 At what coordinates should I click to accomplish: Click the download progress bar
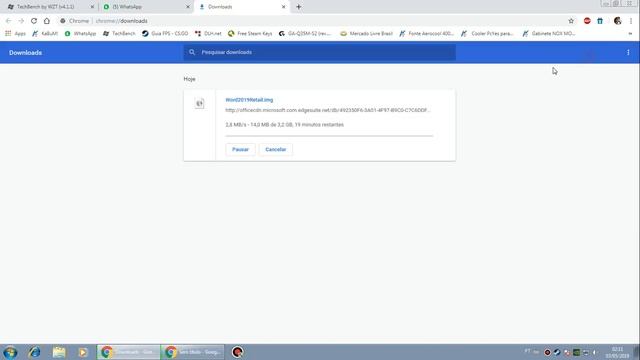click(x=329, y=136)
